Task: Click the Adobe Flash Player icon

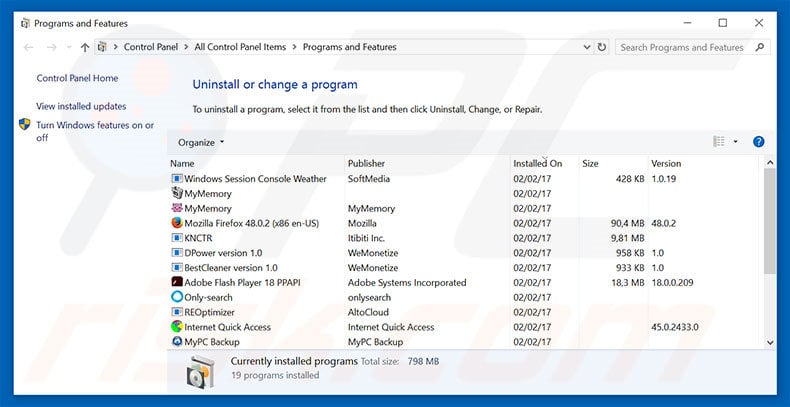Action: click(x=177, y=282)
